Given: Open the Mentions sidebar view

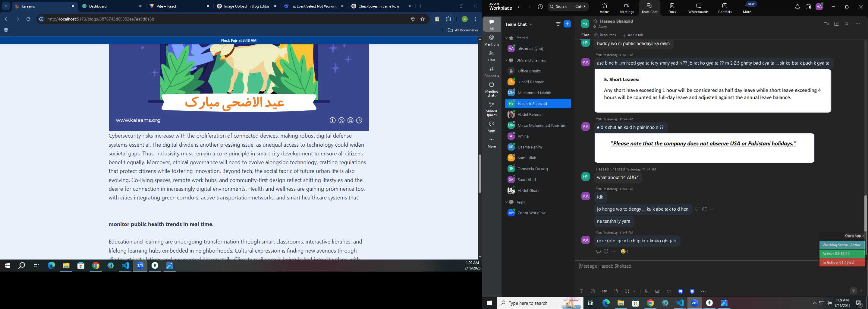Looking at the screenshot, I should click(492, 40).
